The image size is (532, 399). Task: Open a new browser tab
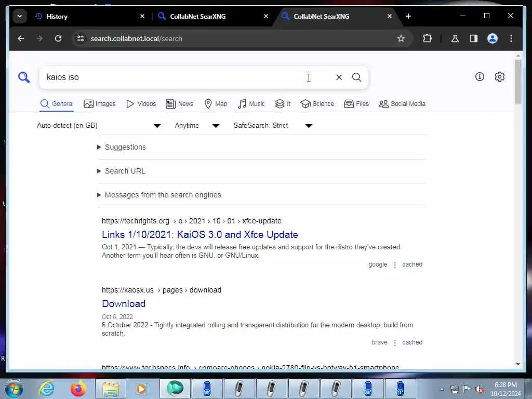click(408, 16)
